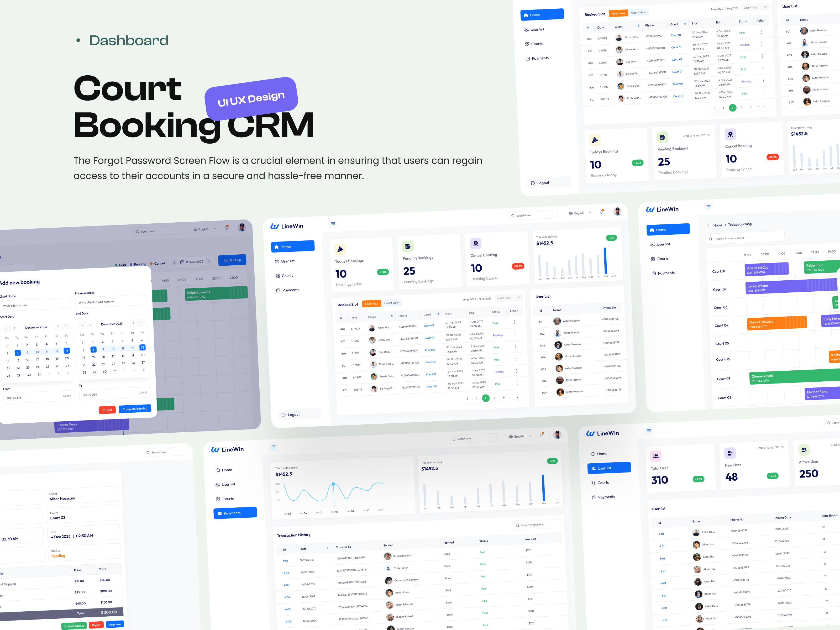840x630 pixels.
Task: Click the Search Phone number input field
Action: tap(744, 238)
